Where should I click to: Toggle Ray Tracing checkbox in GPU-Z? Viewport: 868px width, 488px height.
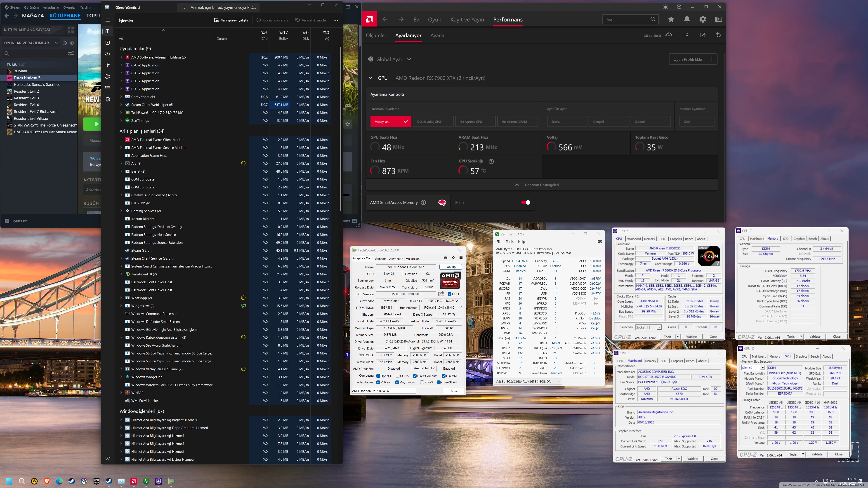pyautogui.click(x=397, y=382)
